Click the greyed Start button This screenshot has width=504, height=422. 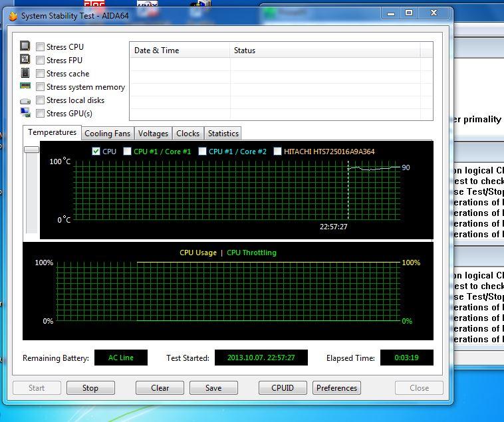point(37,388)
